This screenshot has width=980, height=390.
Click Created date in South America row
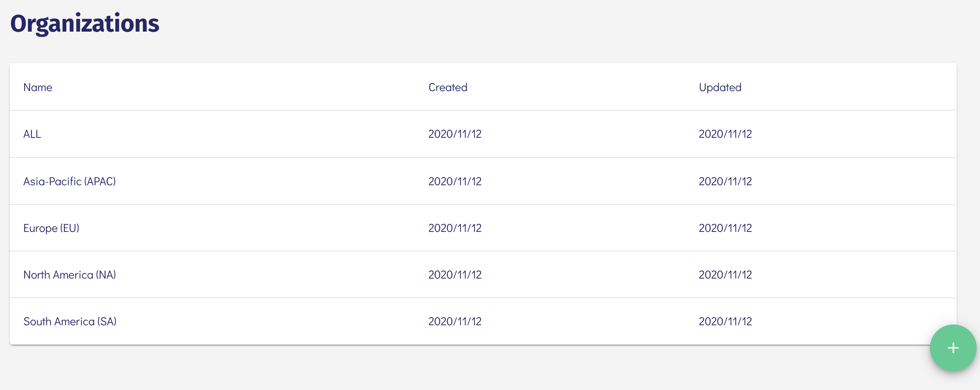[455, 321]
